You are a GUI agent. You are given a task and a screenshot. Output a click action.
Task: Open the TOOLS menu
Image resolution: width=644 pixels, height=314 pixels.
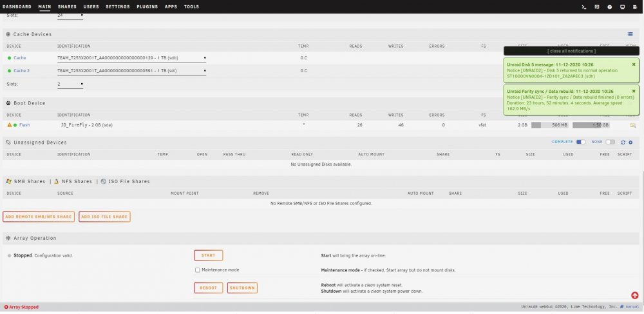pos(191,7)
